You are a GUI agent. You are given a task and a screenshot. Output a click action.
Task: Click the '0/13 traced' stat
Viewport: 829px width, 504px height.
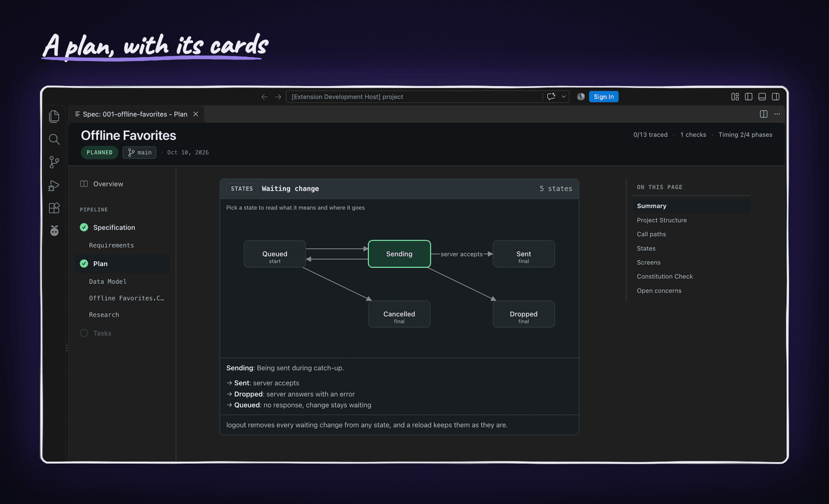pos(650,135)
